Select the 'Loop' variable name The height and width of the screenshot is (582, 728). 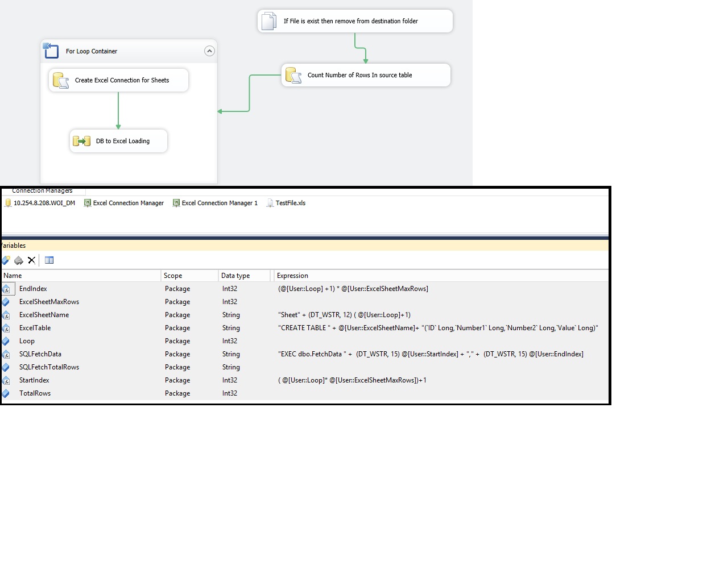click(x=27, y=341)
